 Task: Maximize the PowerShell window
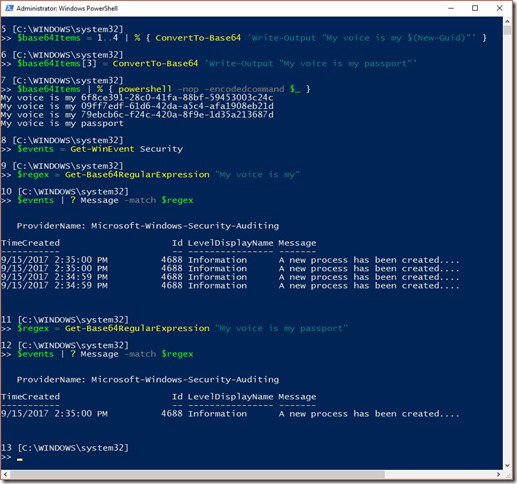tap(475, 8)
